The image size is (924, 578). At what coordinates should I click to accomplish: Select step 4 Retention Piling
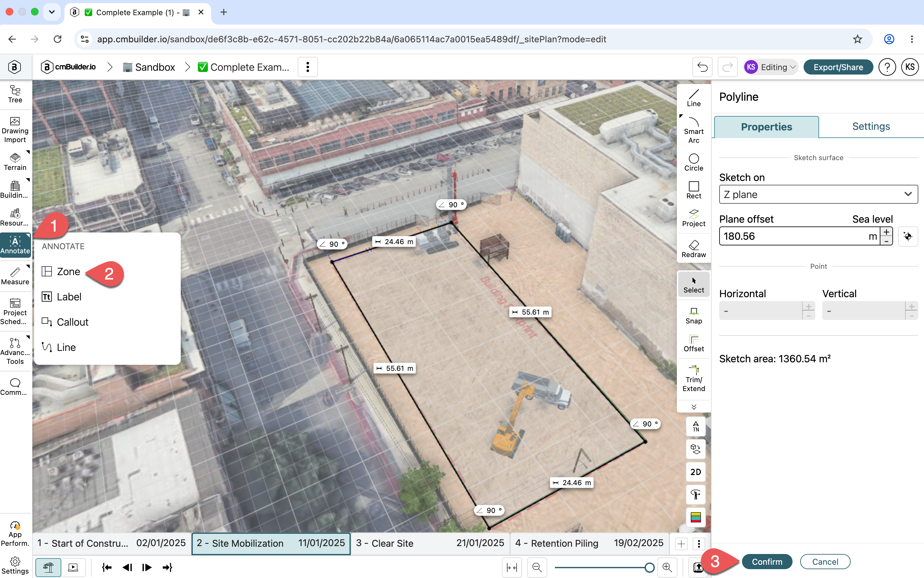click(x=589, y=543)
